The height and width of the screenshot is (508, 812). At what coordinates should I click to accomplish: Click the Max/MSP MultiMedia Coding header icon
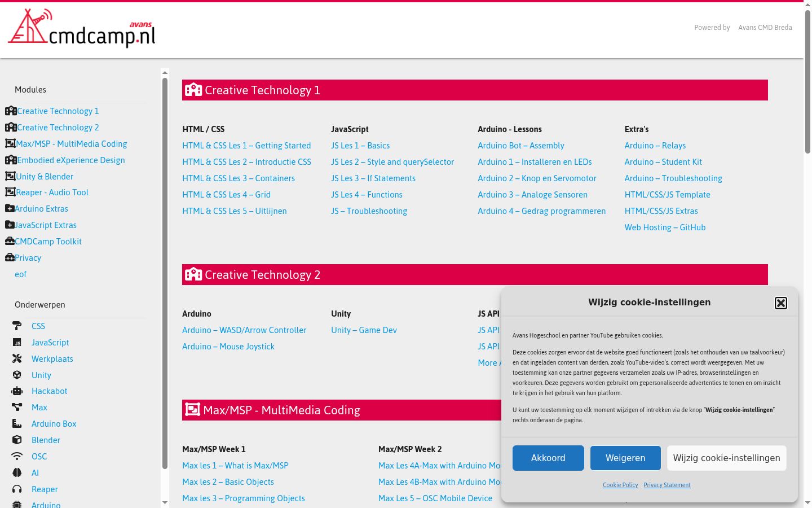pyautogui.click(x=193, y=410)
